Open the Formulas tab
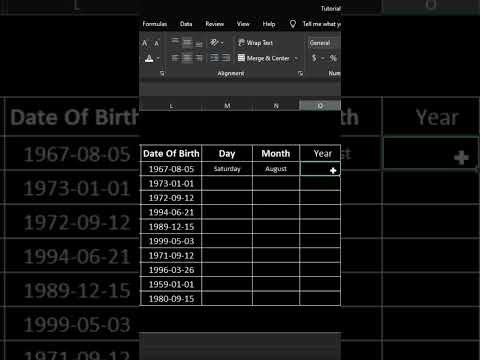Viewport: 480px width, 360px height. point(155,24)
